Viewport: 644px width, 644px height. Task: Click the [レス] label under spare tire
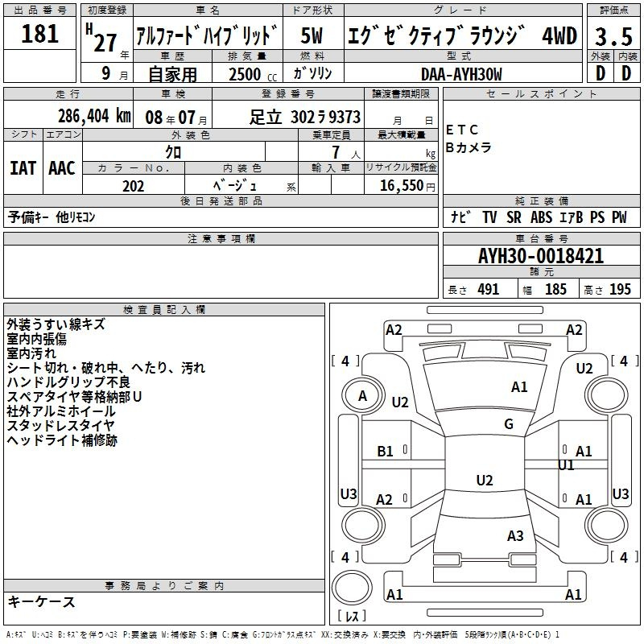pos(351,617)
